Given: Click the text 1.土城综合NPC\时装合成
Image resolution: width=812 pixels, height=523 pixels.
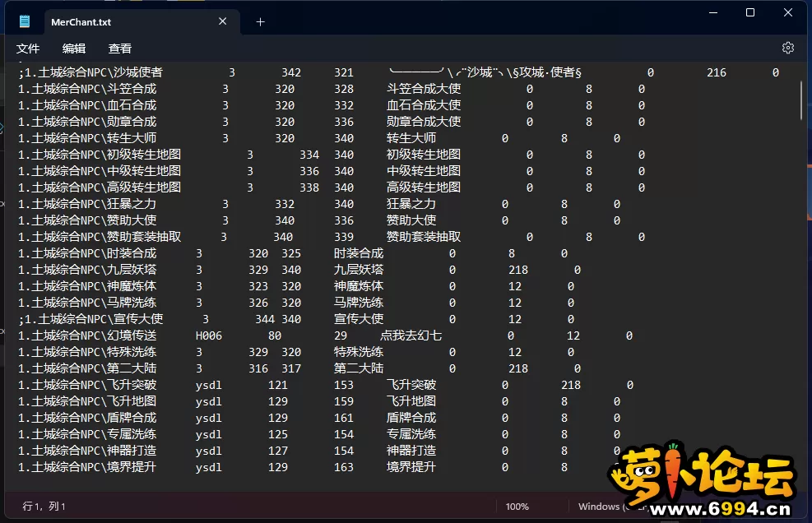Looking at the screenshot, I should pyautogui.click(x=87, y=254).
